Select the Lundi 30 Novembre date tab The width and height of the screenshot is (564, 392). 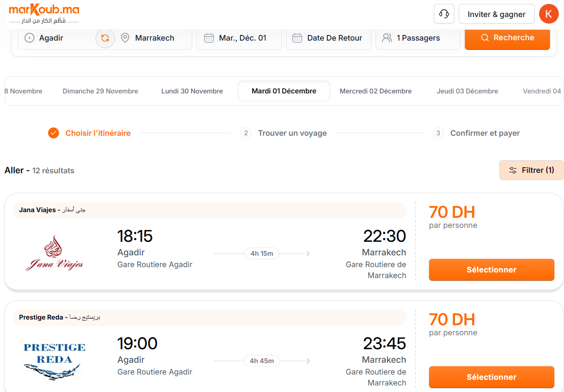tap(192, 91)
